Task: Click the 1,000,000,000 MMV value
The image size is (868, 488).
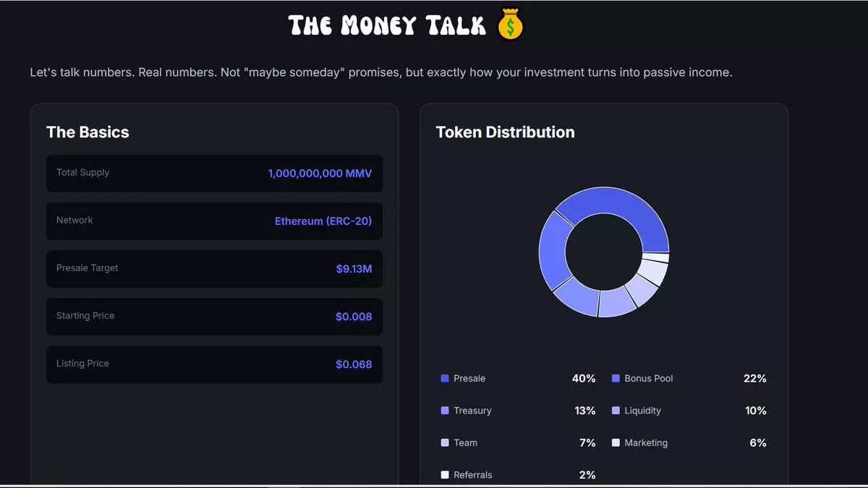Action: tap(320, 174)
